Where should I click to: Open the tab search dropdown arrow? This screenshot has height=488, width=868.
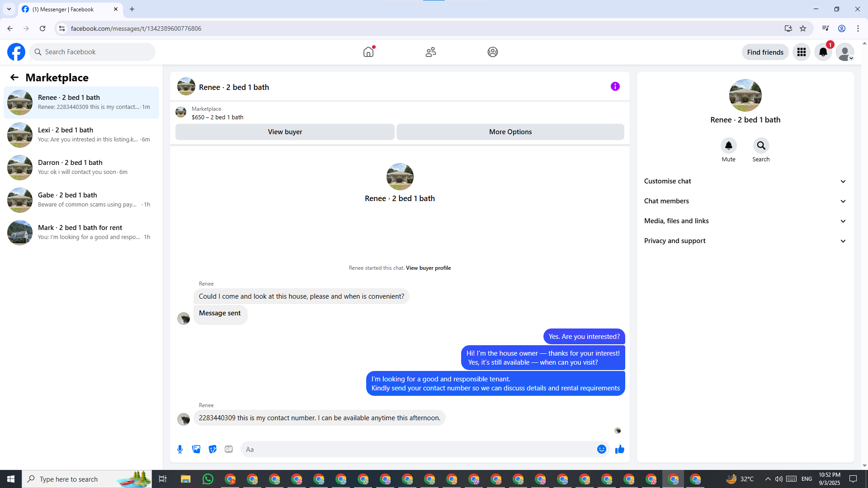tap(9, 9)
